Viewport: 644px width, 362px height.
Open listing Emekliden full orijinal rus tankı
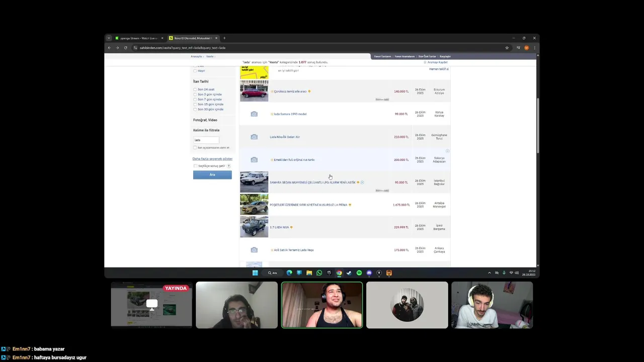pyautogui.click(x=294, y=160)
